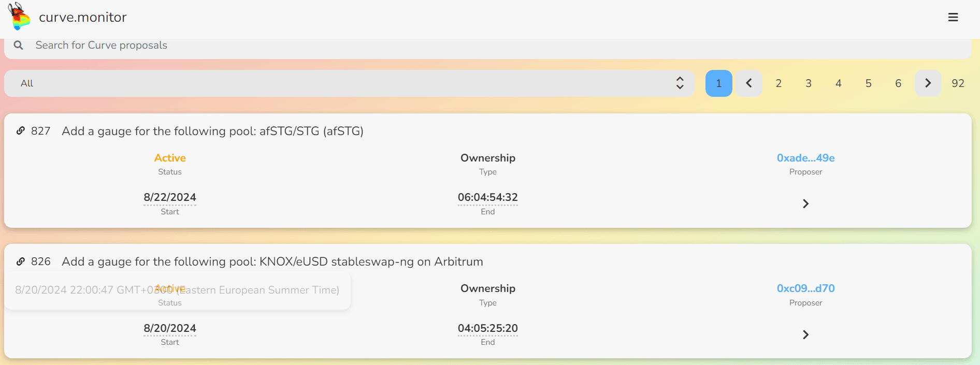Click the 8/22/2024 start date
Image resolution: width=980 pixels, height=365 pixels.
170,197
